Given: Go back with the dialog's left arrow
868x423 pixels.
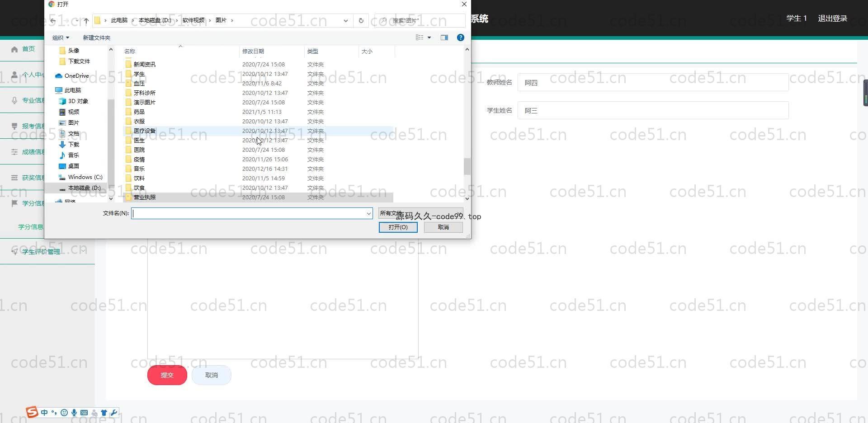Looking at the screenshot, I should (x=53, y=21).
